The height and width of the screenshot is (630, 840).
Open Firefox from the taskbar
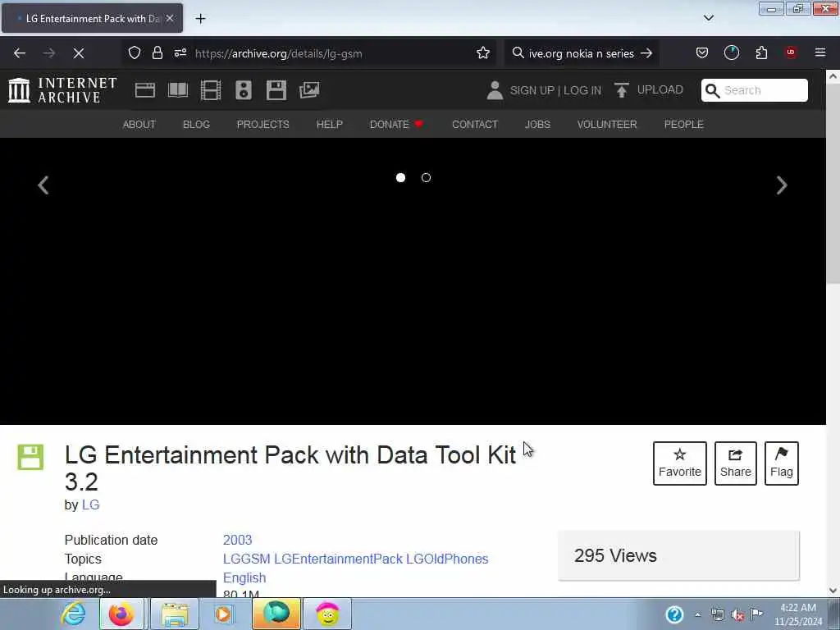[121, 614]
